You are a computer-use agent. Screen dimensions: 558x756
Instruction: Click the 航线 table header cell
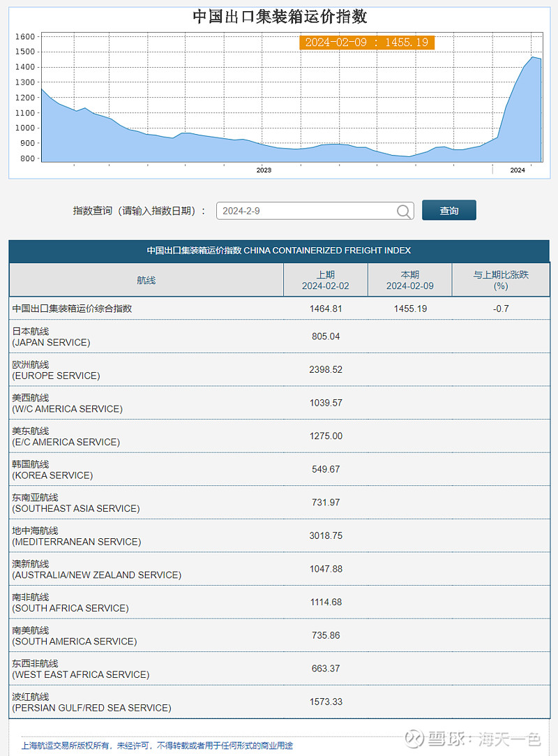(x=146, y=279)
